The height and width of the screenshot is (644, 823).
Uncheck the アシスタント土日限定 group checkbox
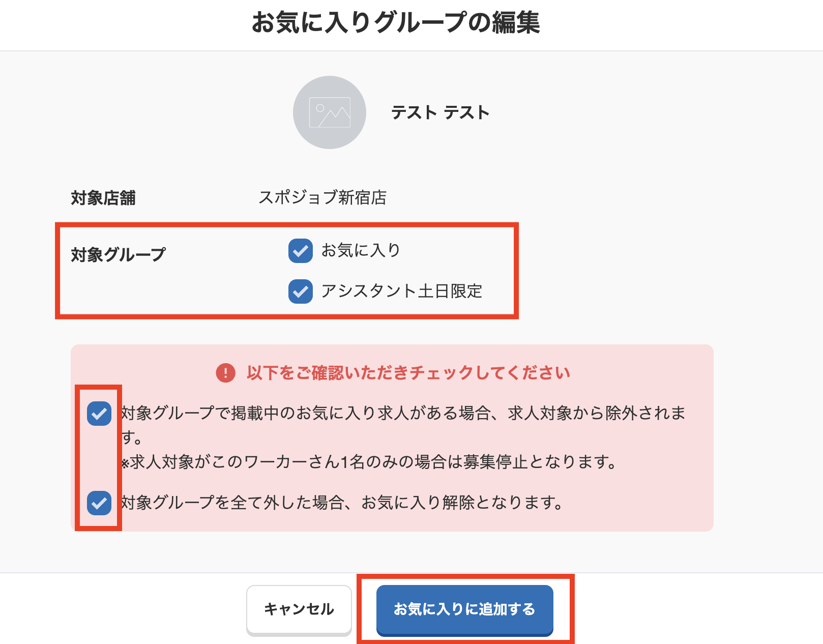pos(300,291)
